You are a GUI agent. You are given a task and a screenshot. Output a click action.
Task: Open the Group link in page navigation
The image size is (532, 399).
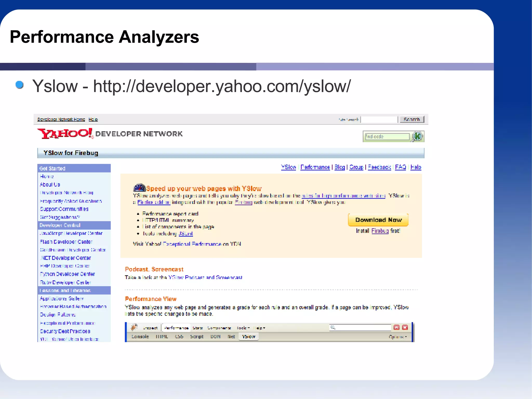(356, 167)
